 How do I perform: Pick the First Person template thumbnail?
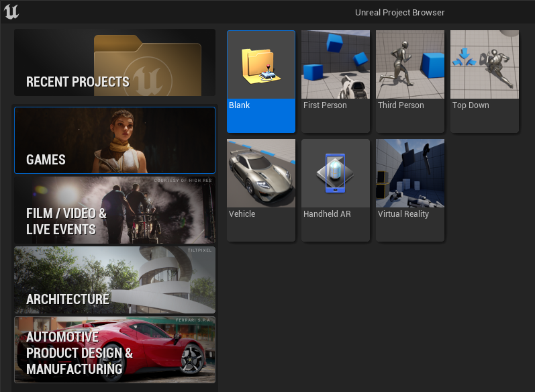(336, 64)
